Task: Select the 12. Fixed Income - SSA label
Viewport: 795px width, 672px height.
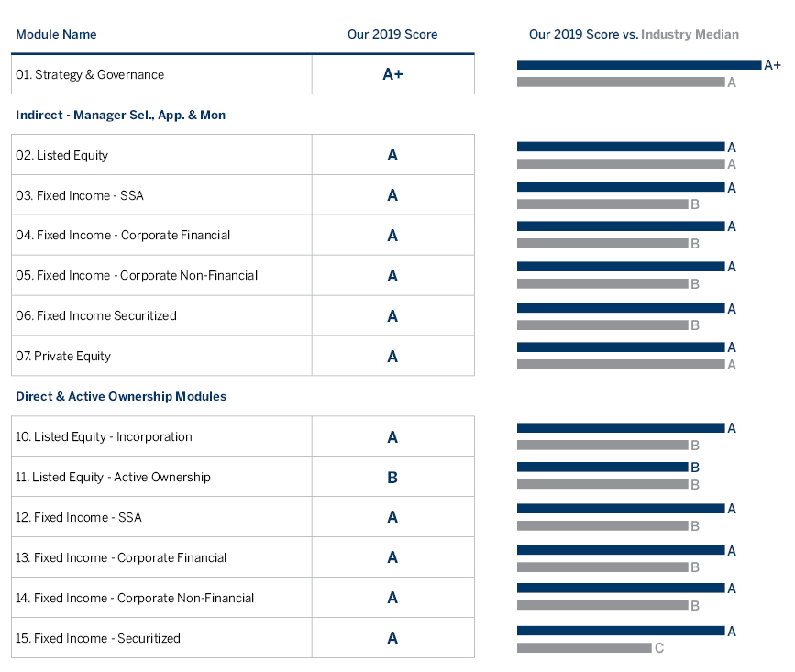Action: coord(79,518)
